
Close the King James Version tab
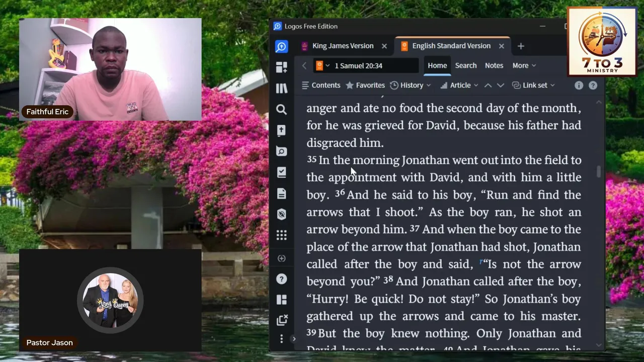click(x=384, y=46)
